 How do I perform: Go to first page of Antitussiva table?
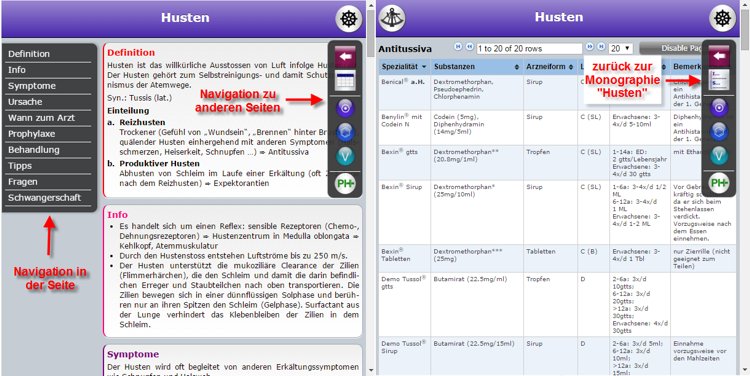tap(458, 47)
